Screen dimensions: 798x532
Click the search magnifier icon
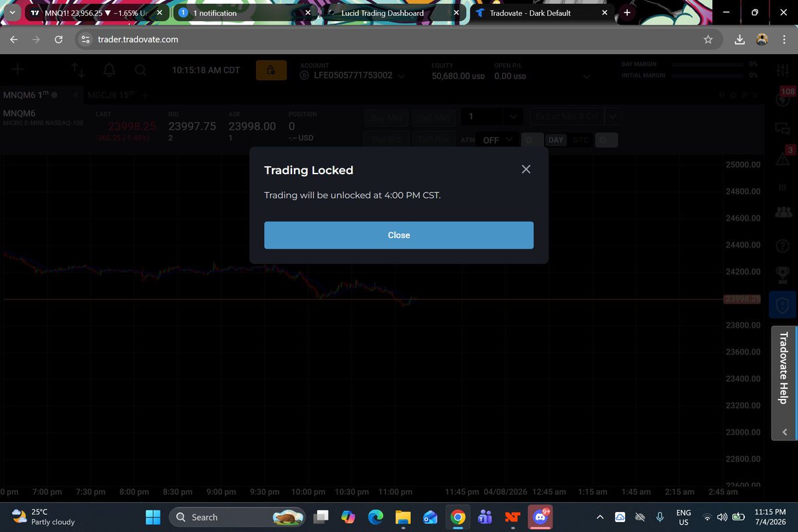tap(141, 69)
